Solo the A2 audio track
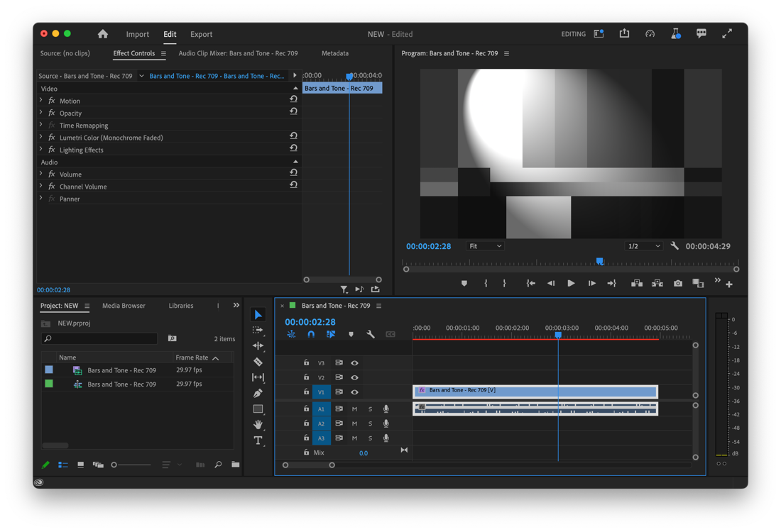The height and width of the screenshot is (532, 781). tap(369, 423)
